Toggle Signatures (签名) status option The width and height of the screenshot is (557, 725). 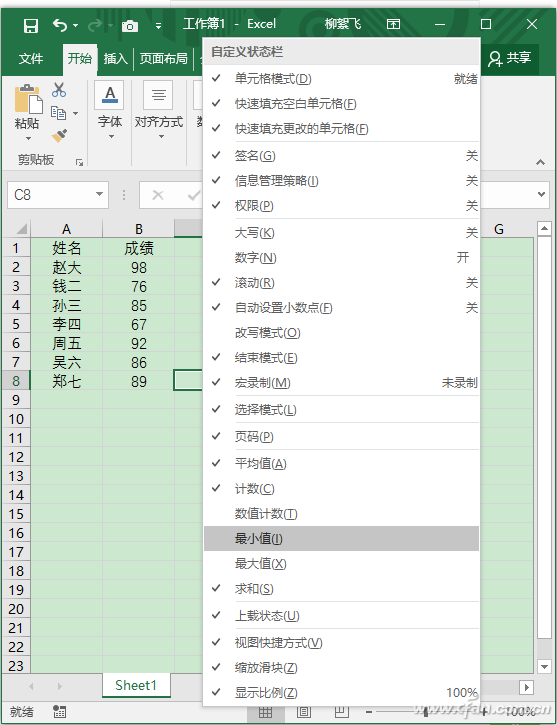tap(341, 156)
